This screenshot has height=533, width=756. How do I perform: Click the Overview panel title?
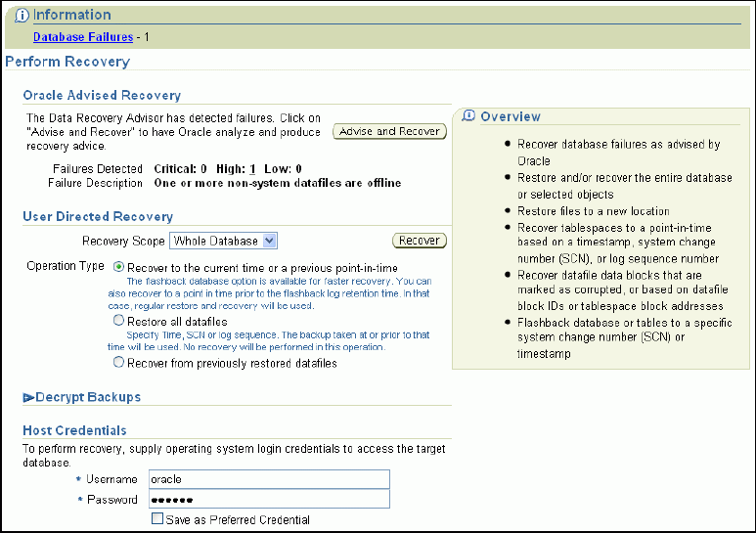pos(511,116)
